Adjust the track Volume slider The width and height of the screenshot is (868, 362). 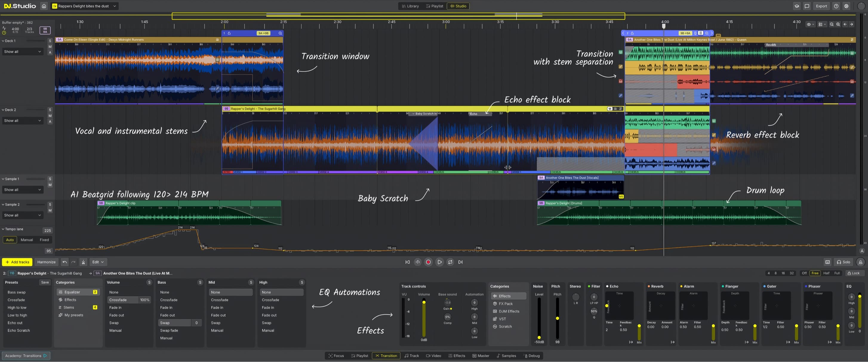[424, 317]
